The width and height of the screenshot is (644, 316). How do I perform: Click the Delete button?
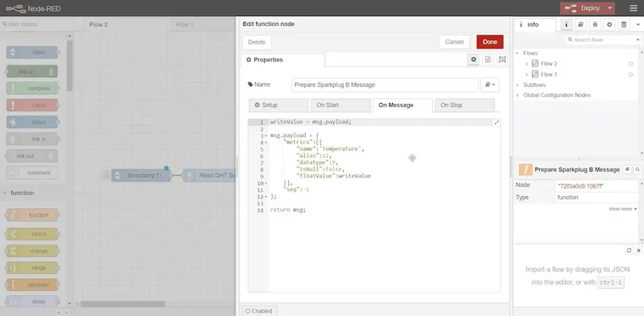pos(257,42)
